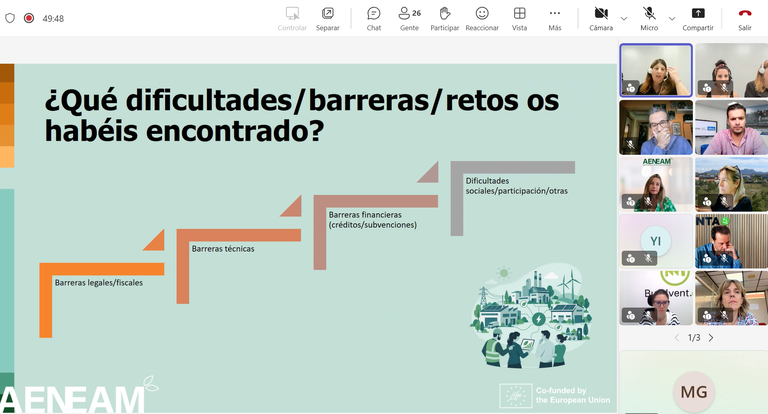Open the Más options menu

[x=555, y=19]
